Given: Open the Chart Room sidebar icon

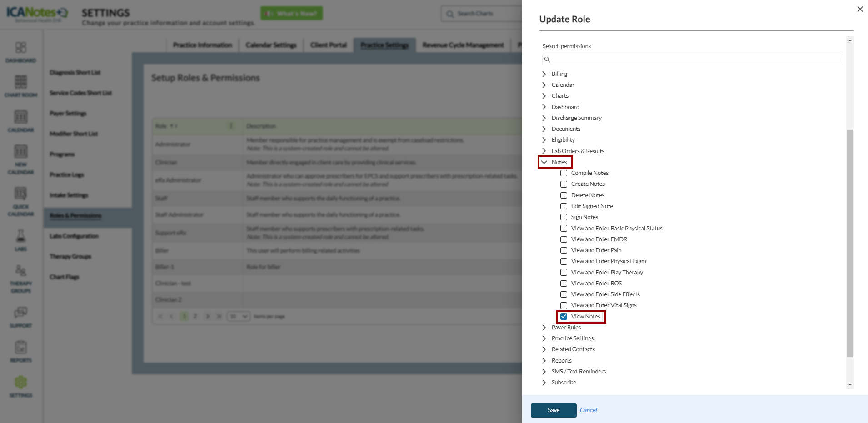Looking at the screenshot, I should tap(21, 82).
